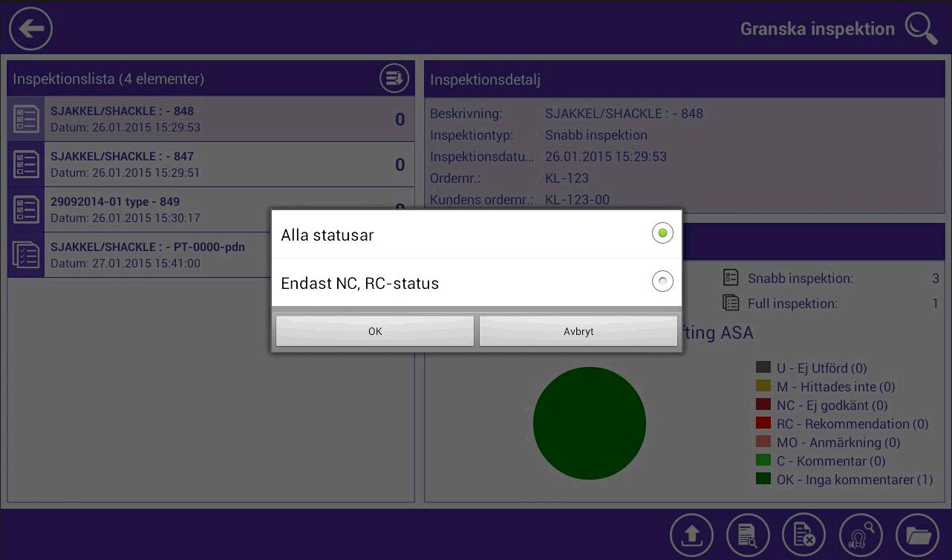Tap the 'Inspektionslista (4 elementer)' header
This screenshot has width=952, height=560.
211,79
